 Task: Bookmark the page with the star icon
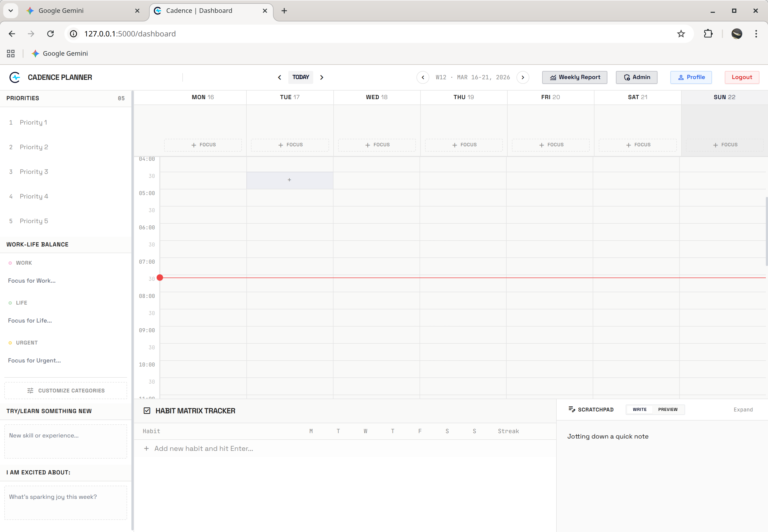pyautogui.click(x=681, y=34)
